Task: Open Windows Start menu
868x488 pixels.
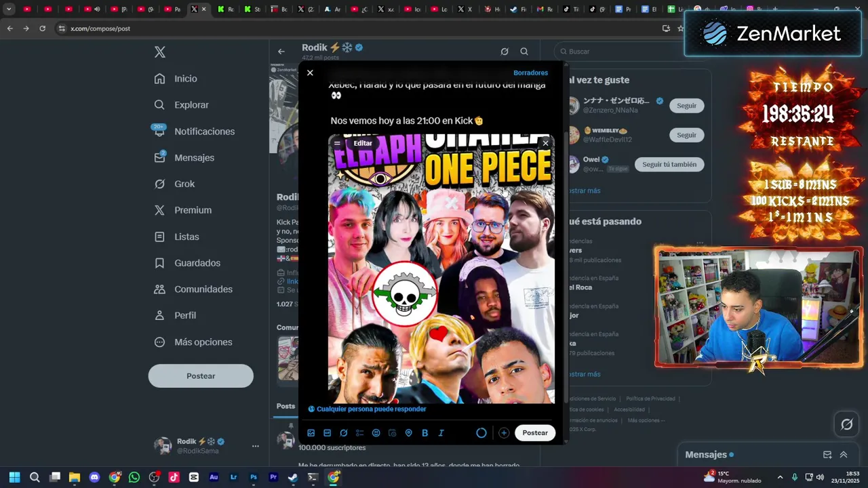Action: [x=15, y=477]
